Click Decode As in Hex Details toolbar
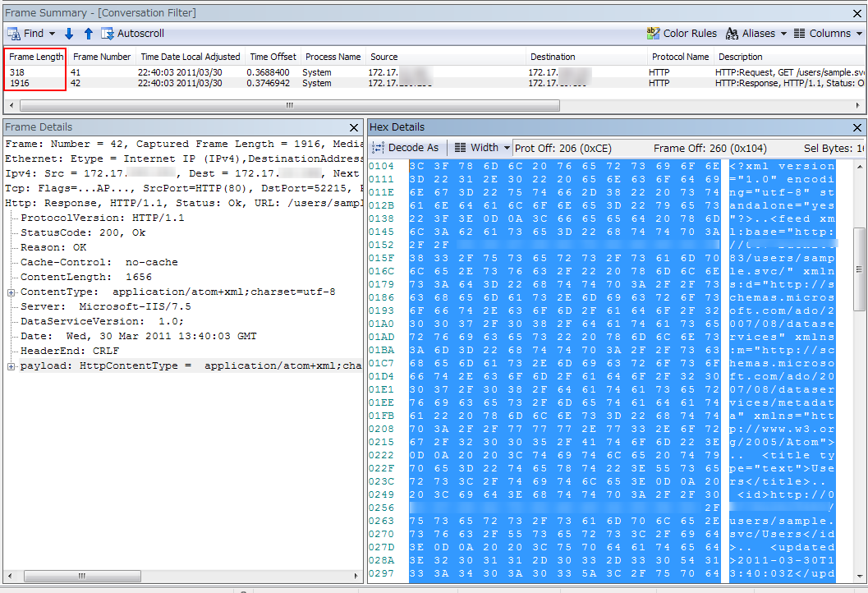The width and height of the screenshot is (868, 593). [x=406, y=148]
